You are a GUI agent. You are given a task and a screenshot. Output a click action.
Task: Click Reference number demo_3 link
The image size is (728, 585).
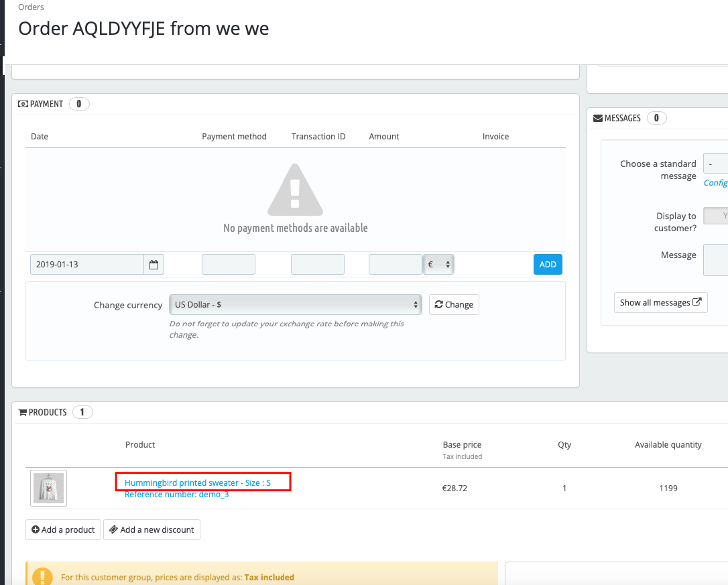coord(176,495)
